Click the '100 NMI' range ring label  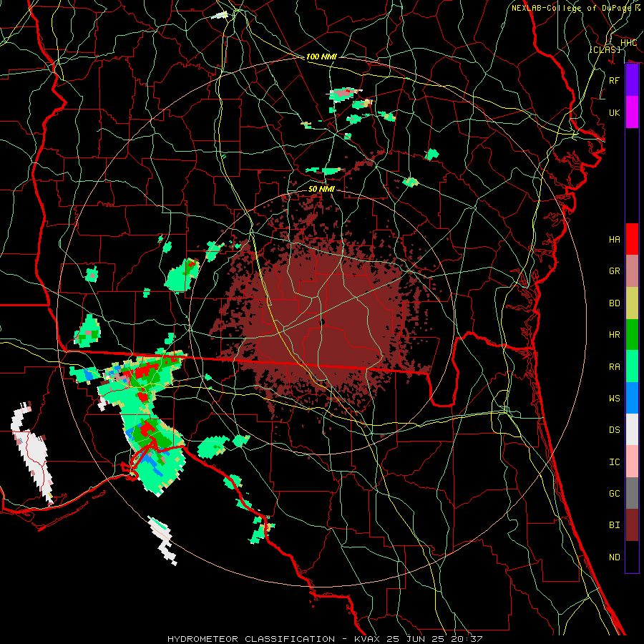321,57
